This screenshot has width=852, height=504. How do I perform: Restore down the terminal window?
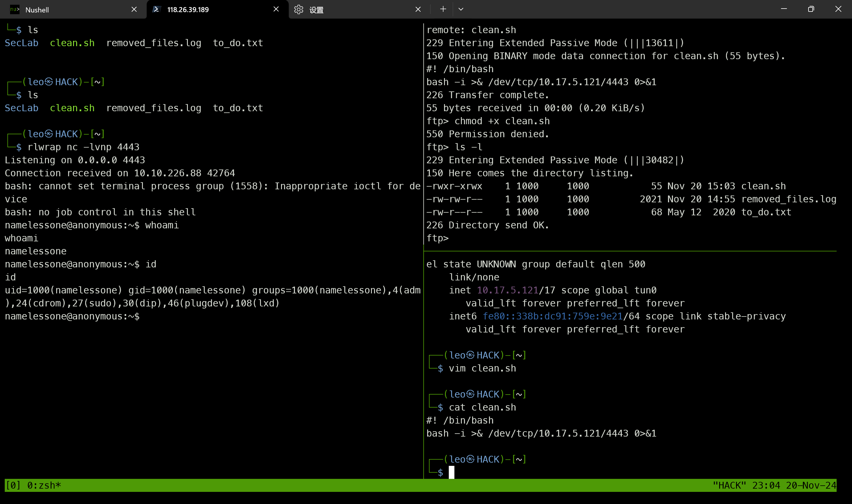(x=811, y=9)
